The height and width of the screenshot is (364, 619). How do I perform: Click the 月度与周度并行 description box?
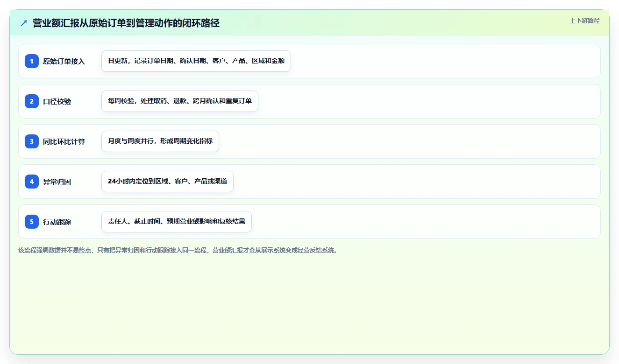pos(160,141)
